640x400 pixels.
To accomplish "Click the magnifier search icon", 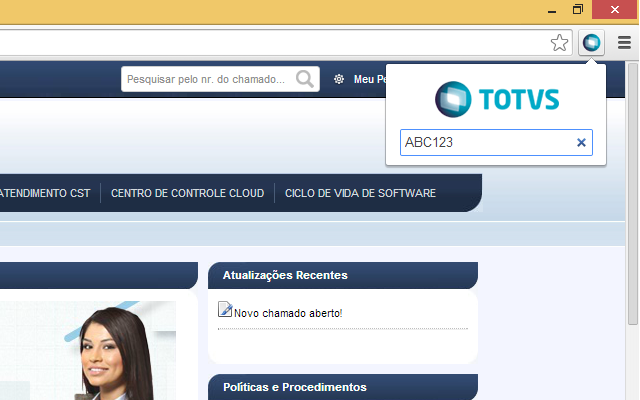I will pos(305,79).
